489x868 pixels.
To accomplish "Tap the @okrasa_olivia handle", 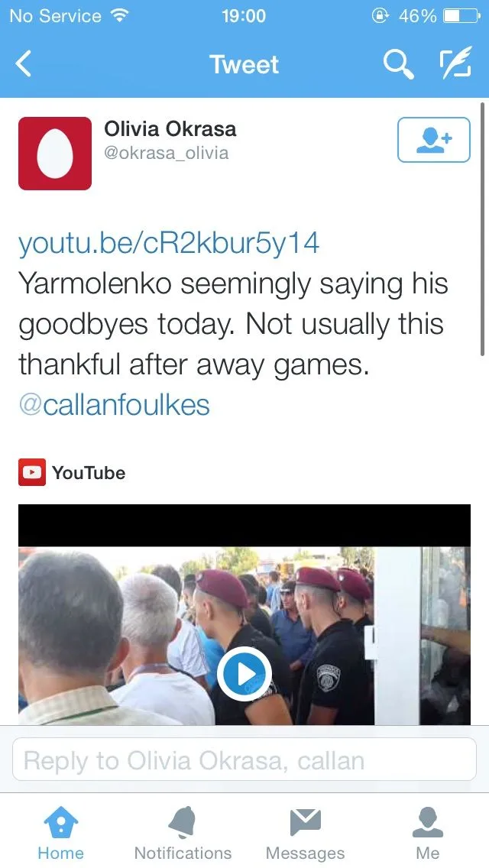I will coord(166,154).
